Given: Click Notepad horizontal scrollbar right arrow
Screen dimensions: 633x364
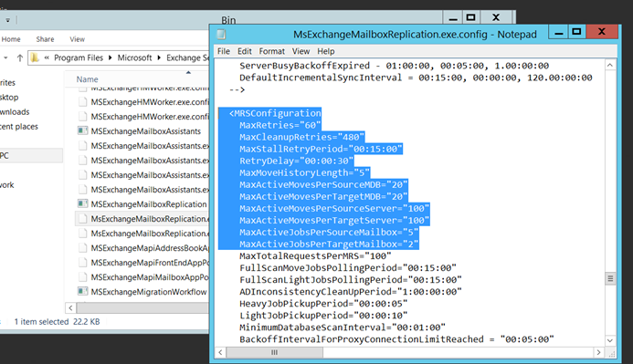Looking at the screenshot, I should click(598, 352).
